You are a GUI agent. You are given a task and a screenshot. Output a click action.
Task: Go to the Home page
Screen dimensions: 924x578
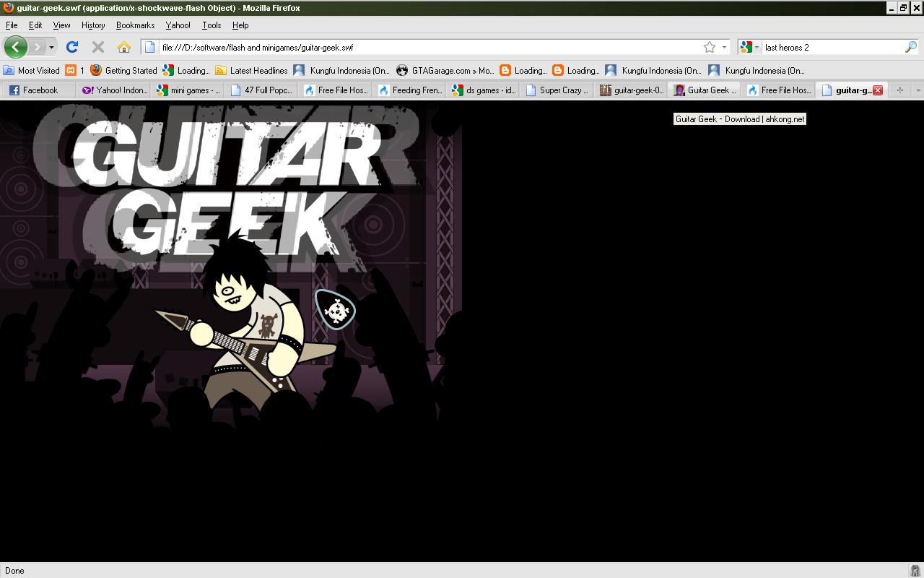(x=124, y=47)
